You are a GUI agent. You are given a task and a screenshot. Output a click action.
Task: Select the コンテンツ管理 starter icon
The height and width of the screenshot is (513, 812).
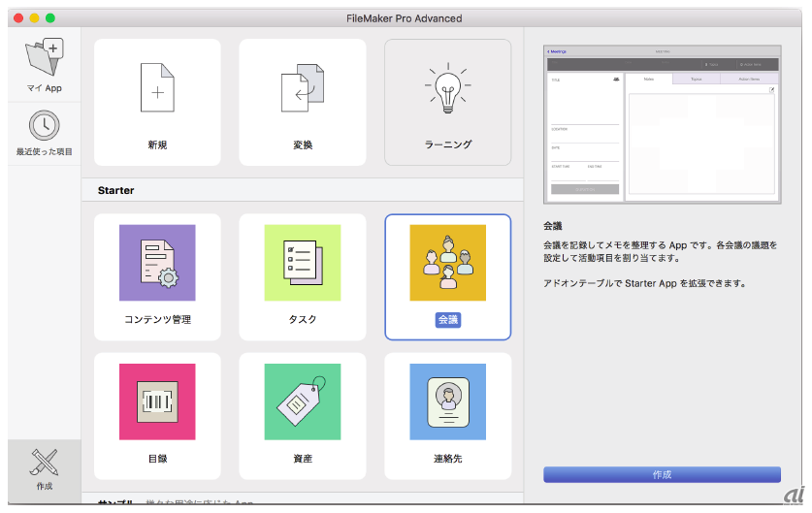157,263
